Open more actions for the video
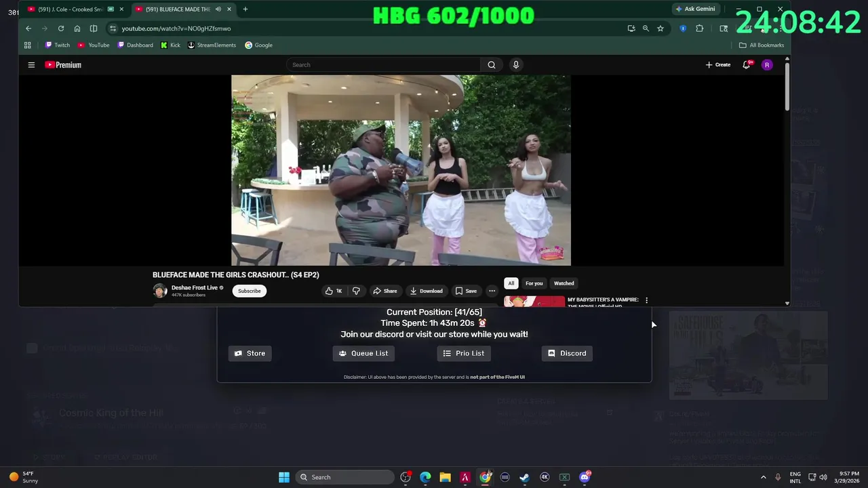The image size is (868, 488). (x=492, y=291)
